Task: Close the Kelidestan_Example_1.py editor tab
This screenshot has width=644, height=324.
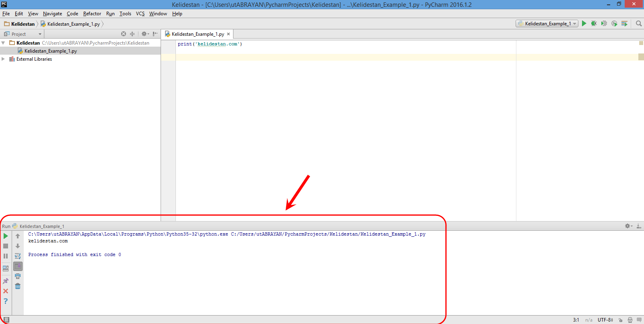Action: [229, 34]
